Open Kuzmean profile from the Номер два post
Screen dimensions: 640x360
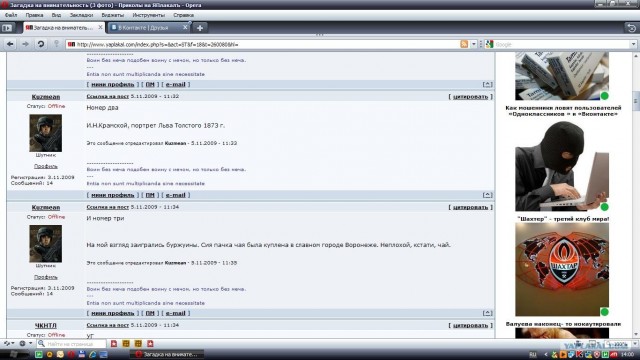[x=46, y=97]
